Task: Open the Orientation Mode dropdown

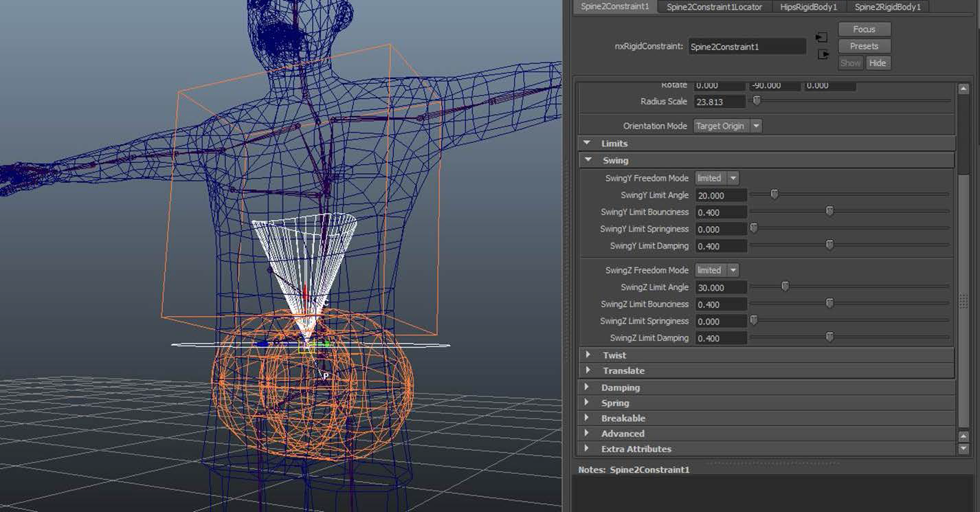Action: pos(728,126)
